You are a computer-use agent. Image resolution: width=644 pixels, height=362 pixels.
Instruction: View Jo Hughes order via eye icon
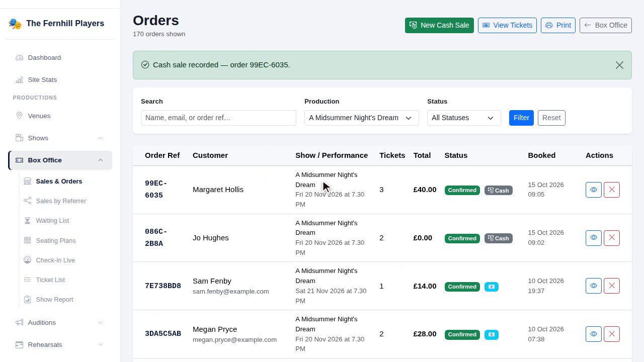pos(594,238)
